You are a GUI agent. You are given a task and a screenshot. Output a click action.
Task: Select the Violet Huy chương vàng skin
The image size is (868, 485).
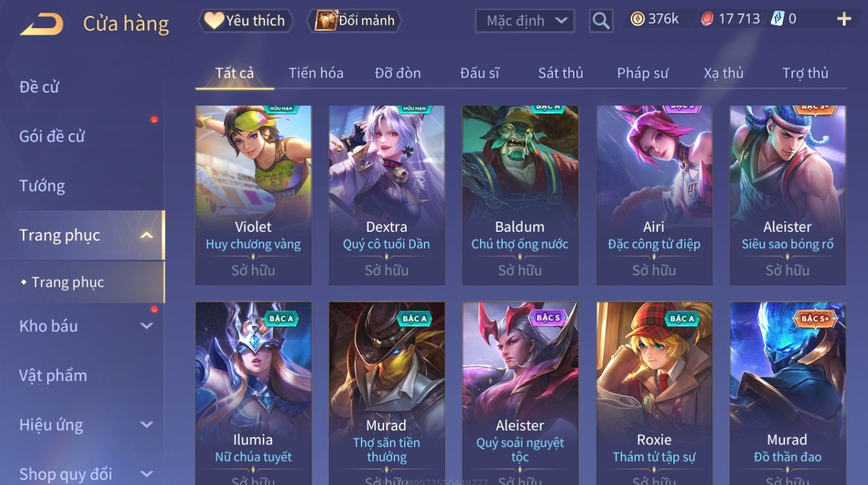click(253, 195)
